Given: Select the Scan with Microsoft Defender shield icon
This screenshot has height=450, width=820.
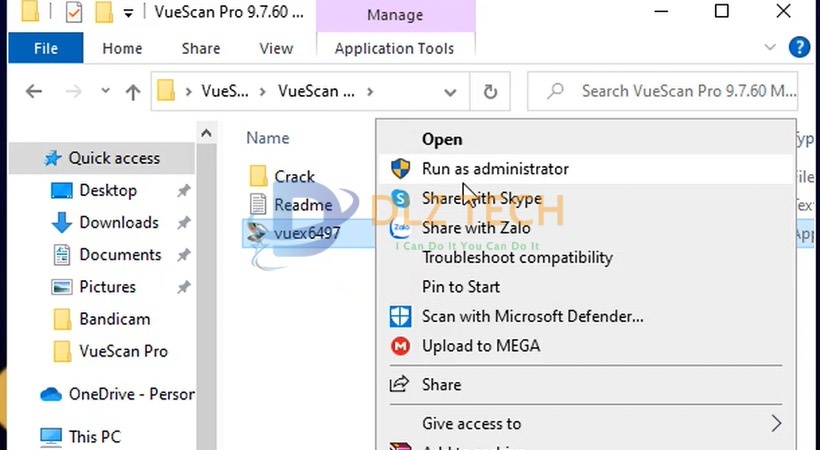Looking at the screenshot, I should [x=401, y=317].
